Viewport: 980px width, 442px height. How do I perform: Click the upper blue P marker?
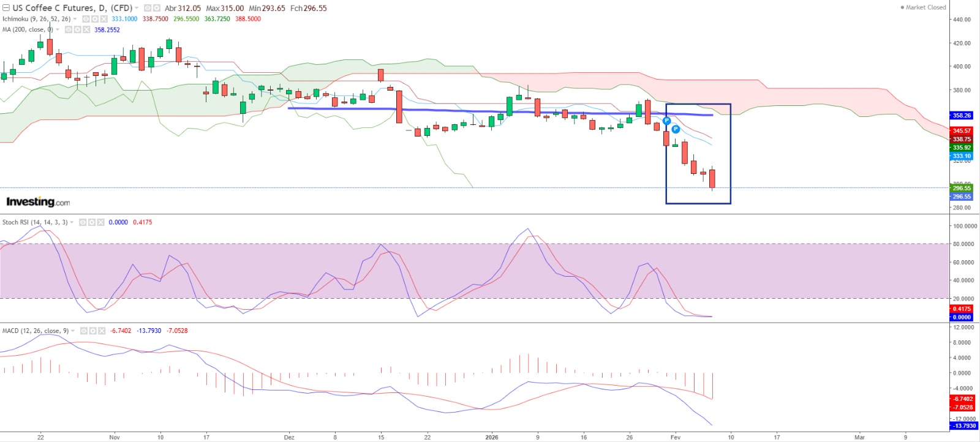click(x=666, y=121)
